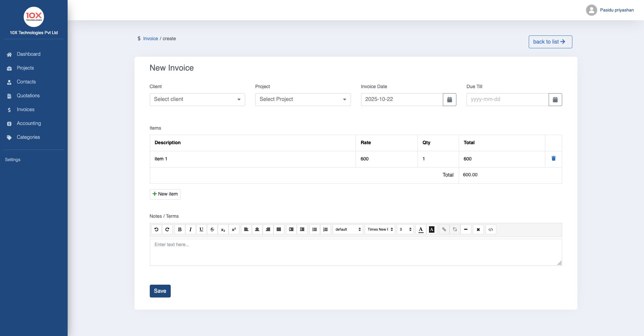Add a row with the New item button
The image size is (644, 336).
click(165, 194)
